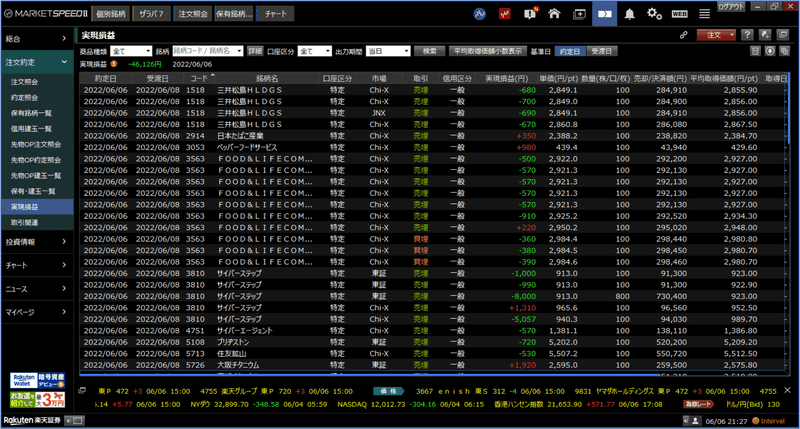Viewport: 800px width, 429px height.
Task: Expand the マイページ sidebar section
Action: [x=36, y=312]
